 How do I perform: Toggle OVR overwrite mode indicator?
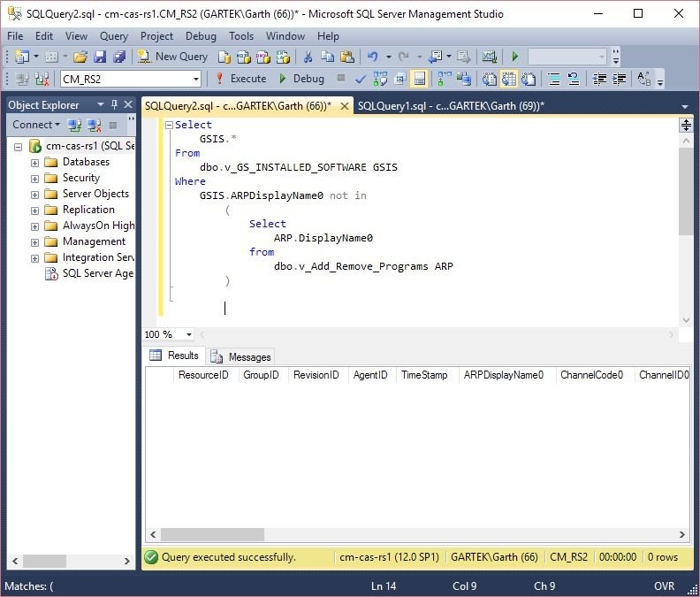[x=664, y=586]
